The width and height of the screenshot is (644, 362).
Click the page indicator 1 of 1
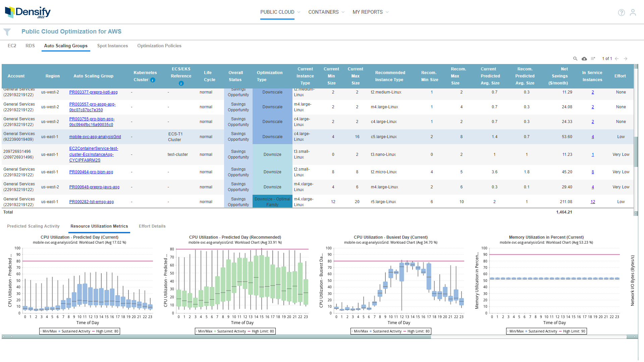point(607,59)
